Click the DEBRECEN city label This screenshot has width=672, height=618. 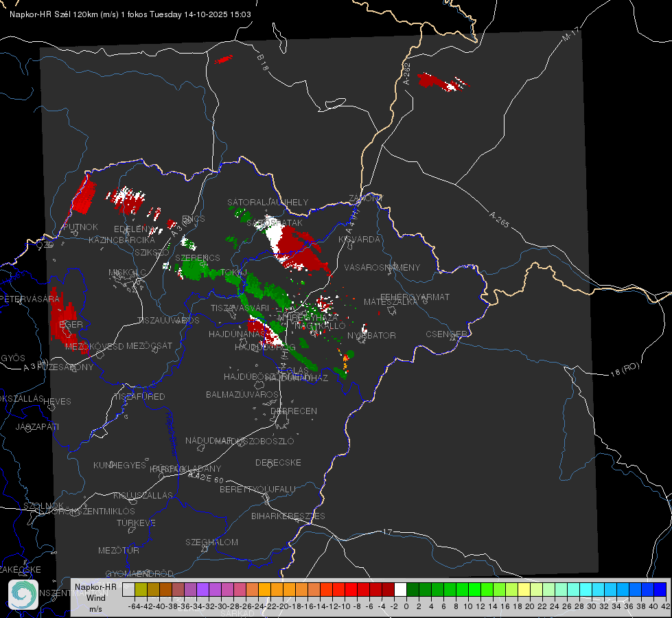294,411
